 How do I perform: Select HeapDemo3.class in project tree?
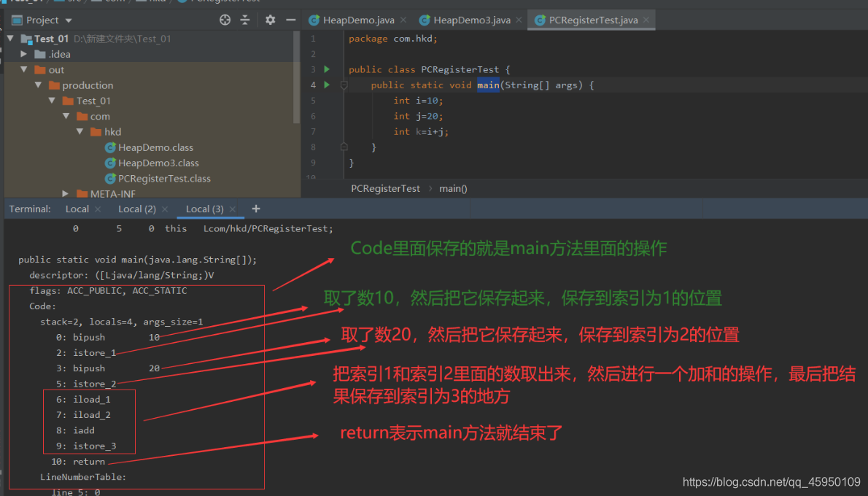(x=158, y=163)
